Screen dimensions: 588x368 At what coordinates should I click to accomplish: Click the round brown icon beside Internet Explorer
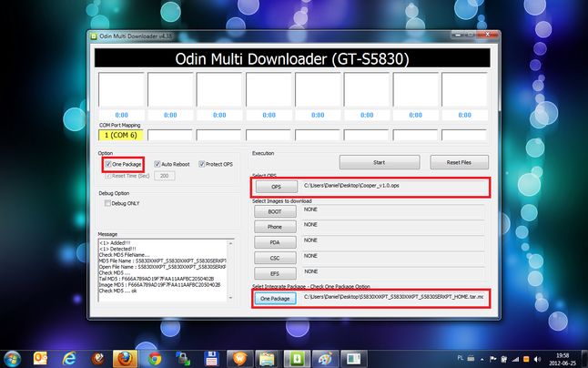[x=98, y=359]
